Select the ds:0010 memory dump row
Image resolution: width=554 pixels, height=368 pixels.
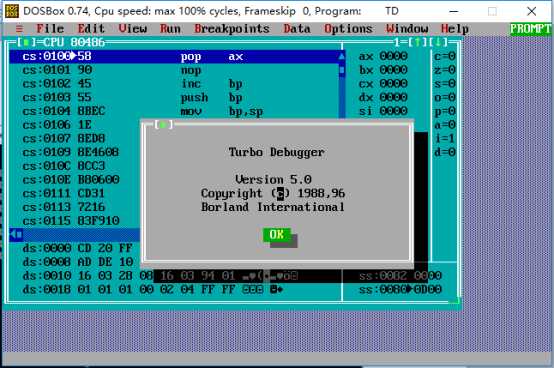160,276
